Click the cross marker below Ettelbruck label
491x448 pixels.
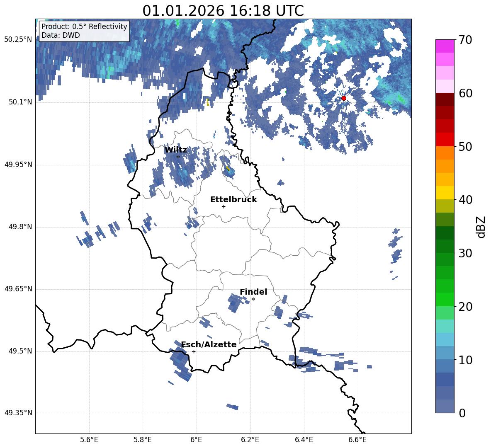pos(224,206)
